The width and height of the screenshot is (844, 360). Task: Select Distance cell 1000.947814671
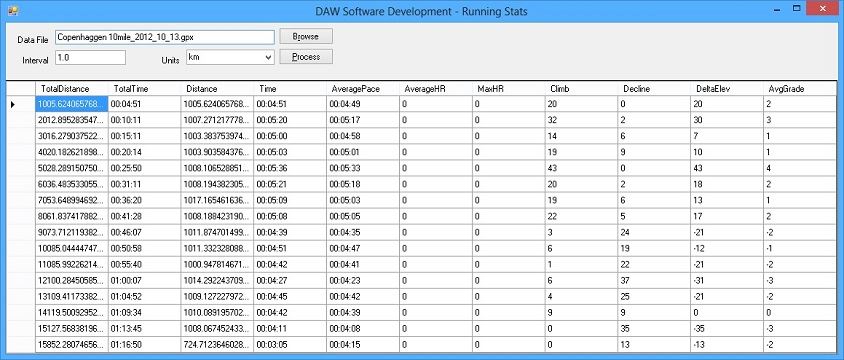pos(217,264)
